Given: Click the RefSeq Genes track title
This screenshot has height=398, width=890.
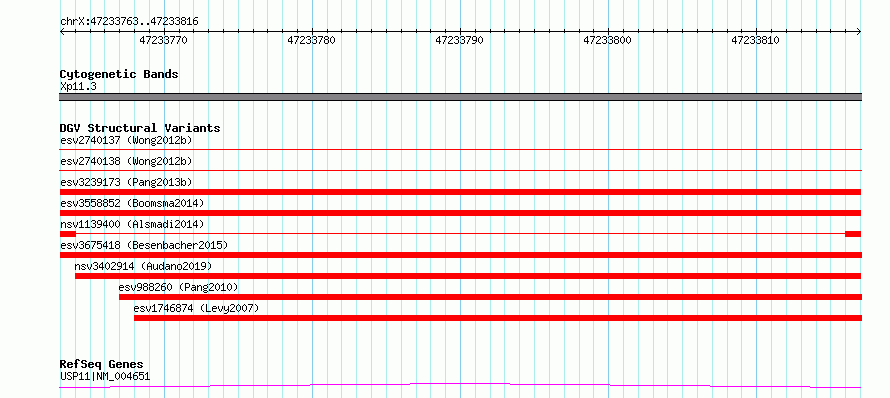Looking at the screenshot, I should (x=101, y=364).
